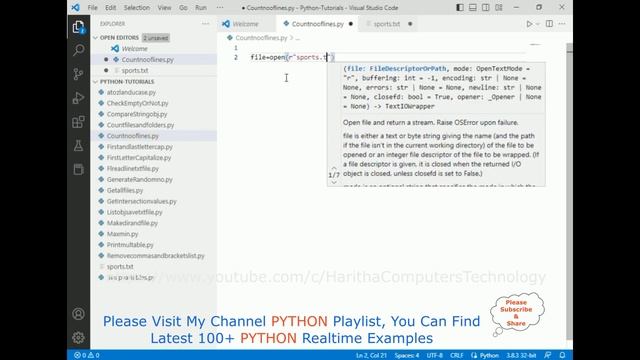640x360 pixels.
Task: Select Countnooflines.py in Open Editors list
Action: 147,60
